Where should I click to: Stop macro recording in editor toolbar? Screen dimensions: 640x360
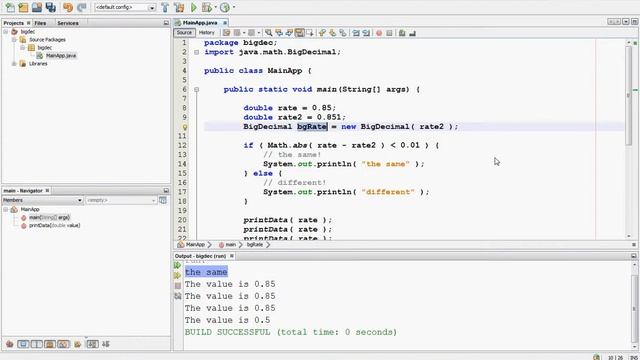(x=389, y=33)
